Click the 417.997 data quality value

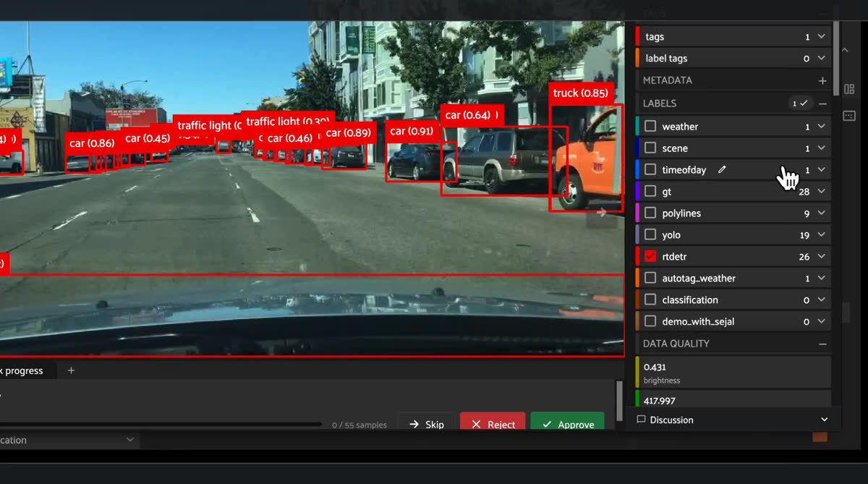pyautogui.click(x=660, y=400)
